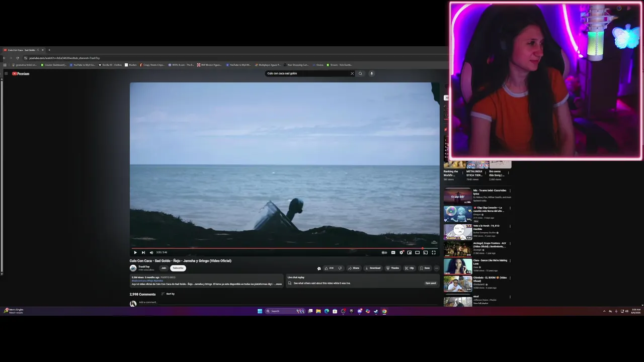Image resolution: width=644 pixels, height=362 pixels.
Task: Open options menu for Mix - Te amo bebé
Action: [x=510, y=191]
